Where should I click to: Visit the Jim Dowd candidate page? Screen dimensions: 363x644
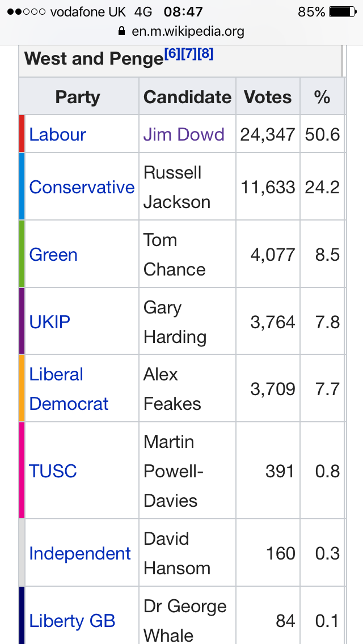tap(184, 134)
